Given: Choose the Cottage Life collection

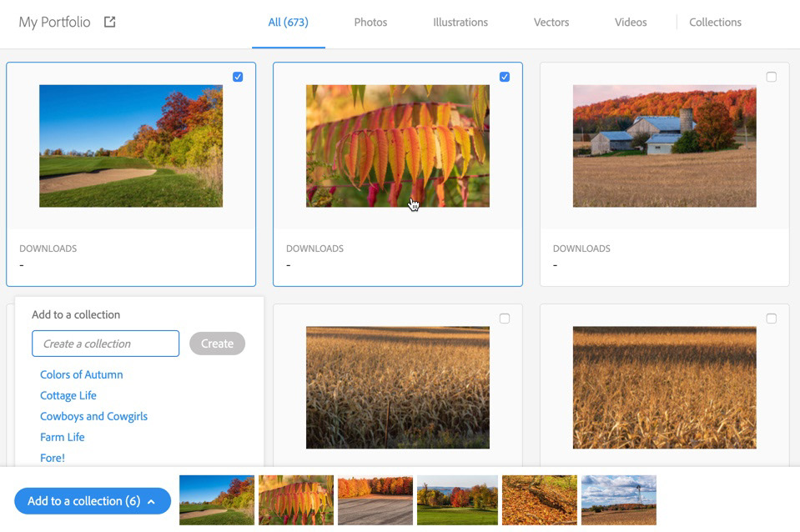Looking at the screenshot, I should click(x=68, y=396).
